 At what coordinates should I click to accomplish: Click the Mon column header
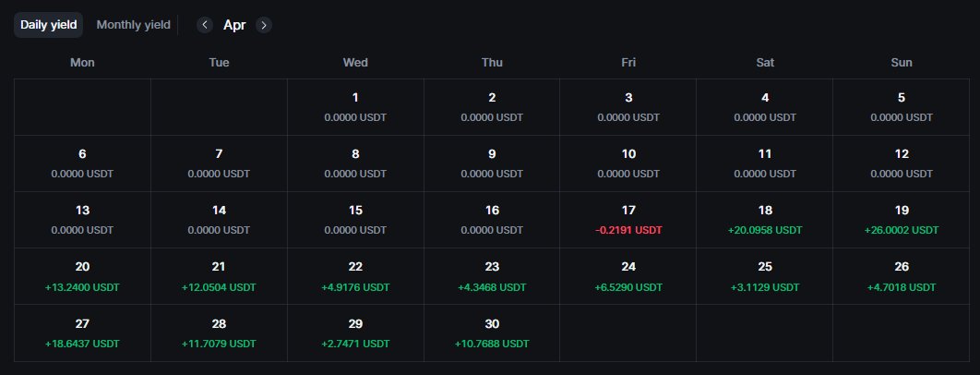coord(82,63)
